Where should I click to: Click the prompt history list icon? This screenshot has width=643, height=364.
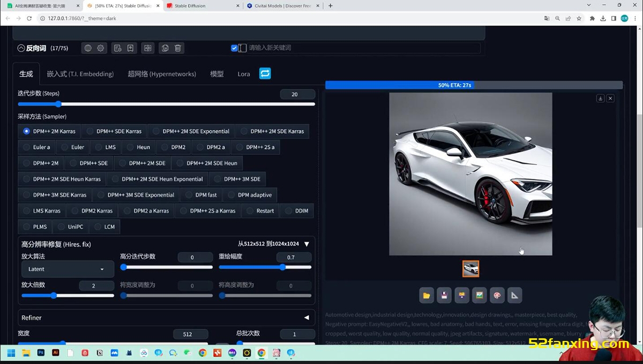coord(117,48)
